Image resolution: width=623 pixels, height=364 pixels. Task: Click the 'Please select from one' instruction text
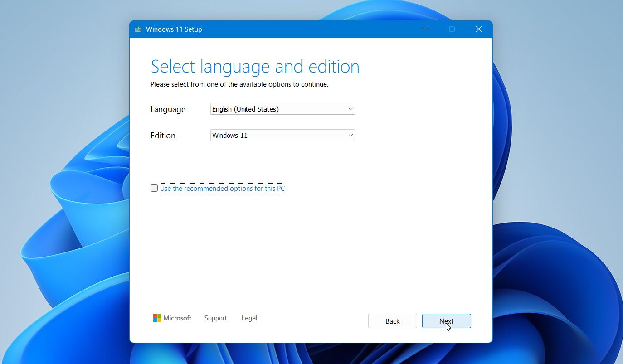coord(239,84)
